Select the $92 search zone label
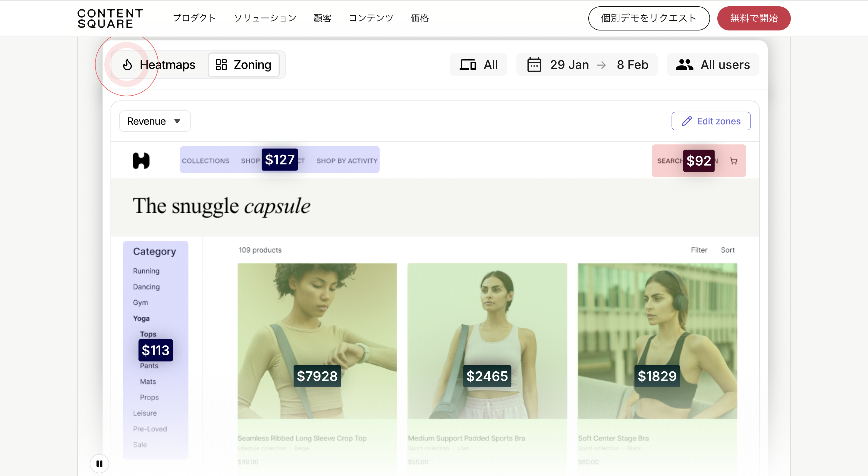The width and height of the screenshot is (868, 476). 699,161
